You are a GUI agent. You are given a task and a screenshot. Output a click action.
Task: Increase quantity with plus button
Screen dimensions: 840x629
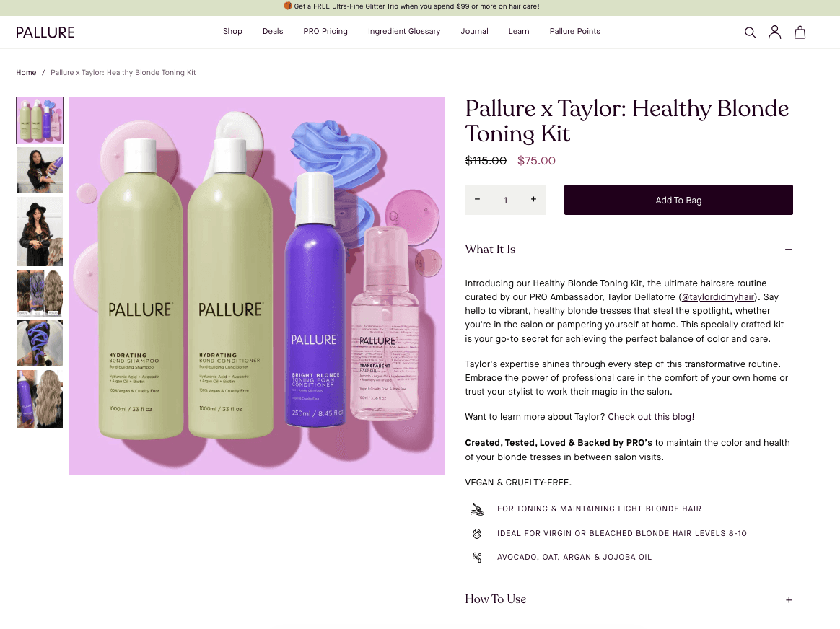click(533, 200)
